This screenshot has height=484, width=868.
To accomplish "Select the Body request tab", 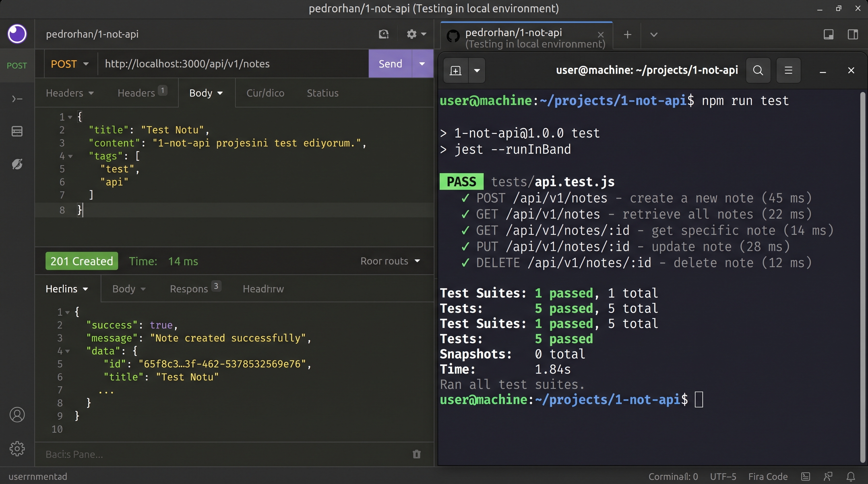I will coord(206,93).
